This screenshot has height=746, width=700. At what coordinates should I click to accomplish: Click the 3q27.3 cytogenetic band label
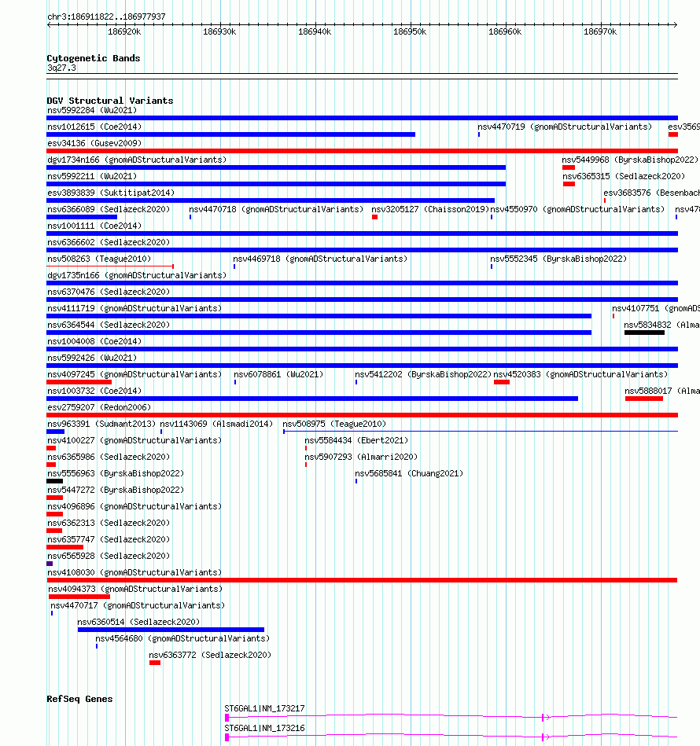[61, 68]
